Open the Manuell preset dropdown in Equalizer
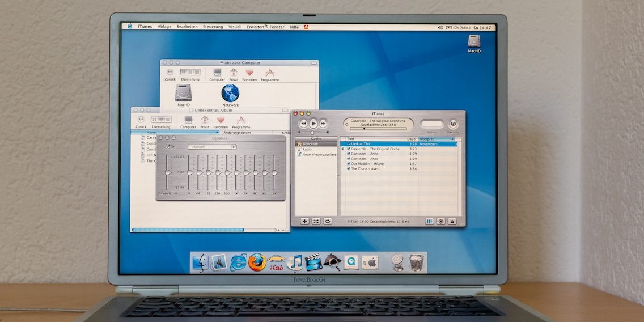This screenshot has width=644, height=322. tap(213, 147)
